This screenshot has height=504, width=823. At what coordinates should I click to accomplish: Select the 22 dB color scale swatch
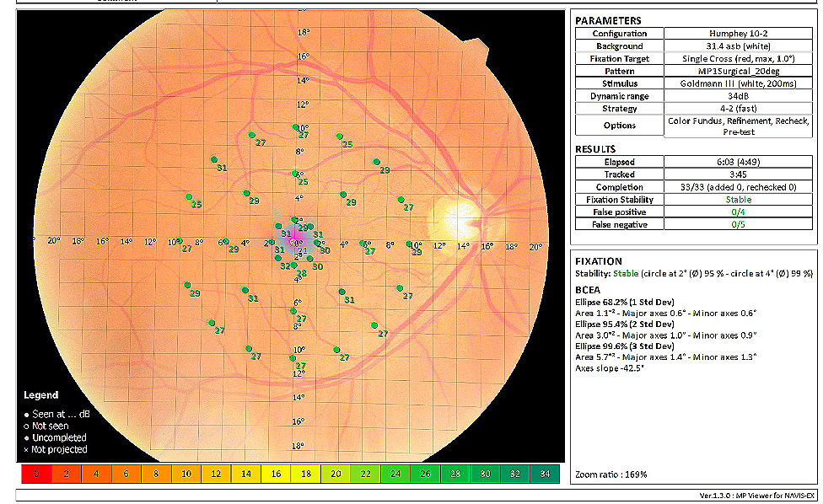[x=365, y=475]
